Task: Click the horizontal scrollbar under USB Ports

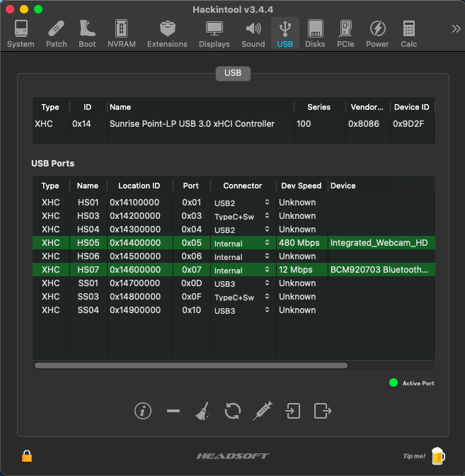Action: click(191, 365)
